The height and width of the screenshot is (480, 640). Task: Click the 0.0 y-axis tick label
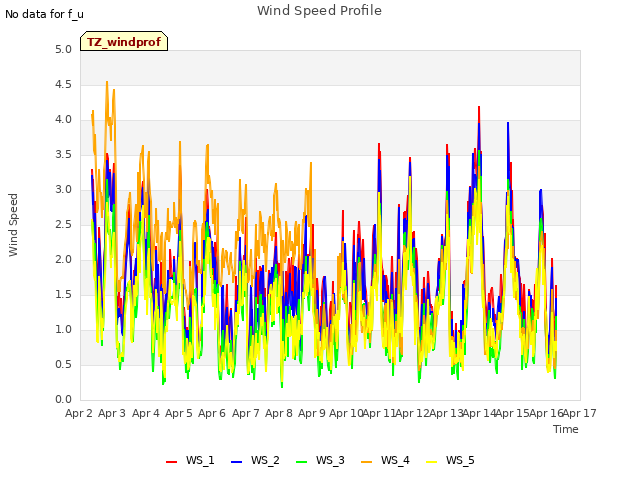63,400
